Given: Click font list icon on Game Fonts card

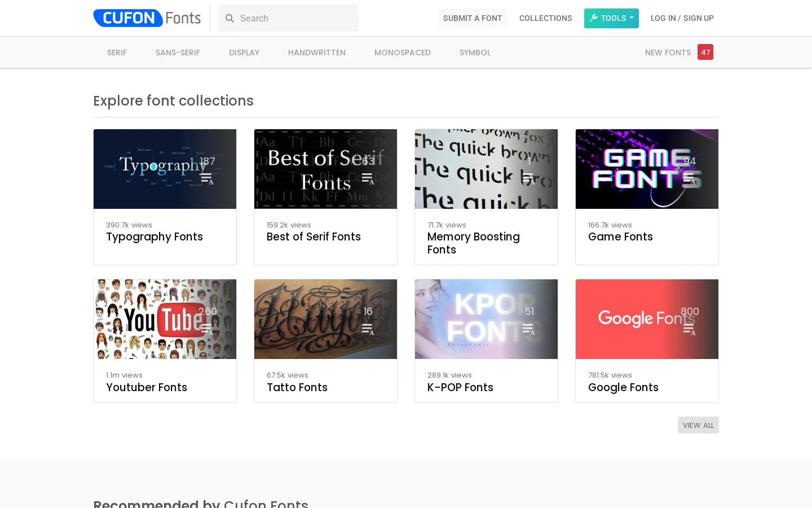Looking at the screenshot, I should click(689, 179).
